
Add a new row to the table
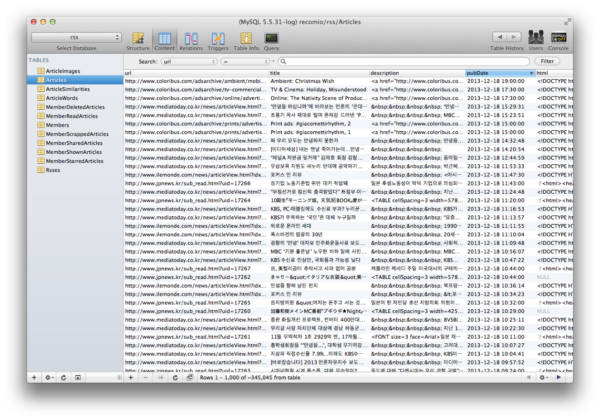pyautogui.click(x=130, y=378)
